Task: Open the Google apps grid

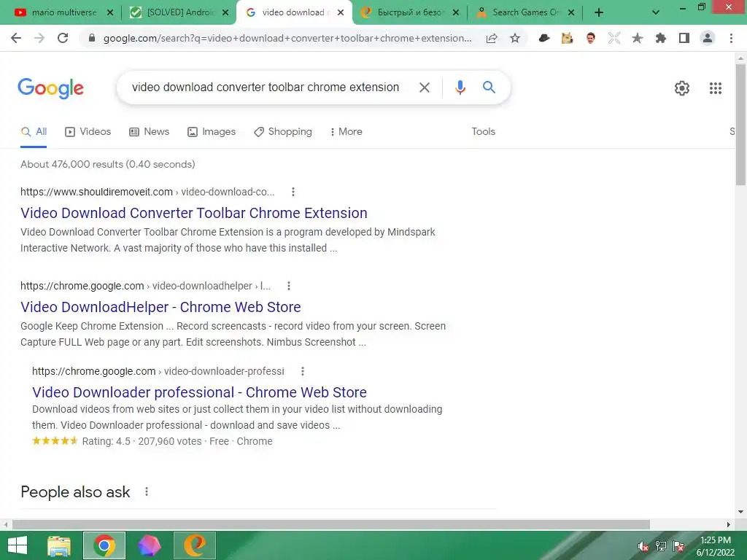Action: click(715, 88)
